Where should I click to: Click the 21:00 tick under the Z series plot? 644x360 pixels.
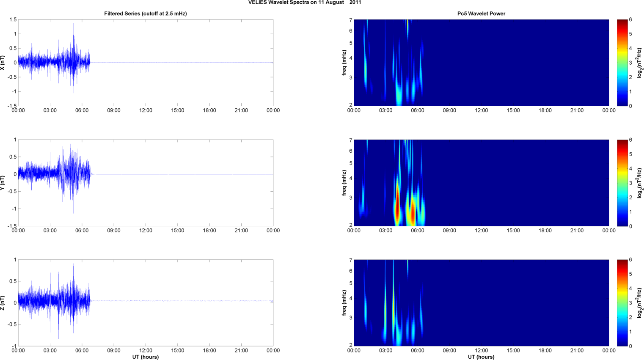241,350
